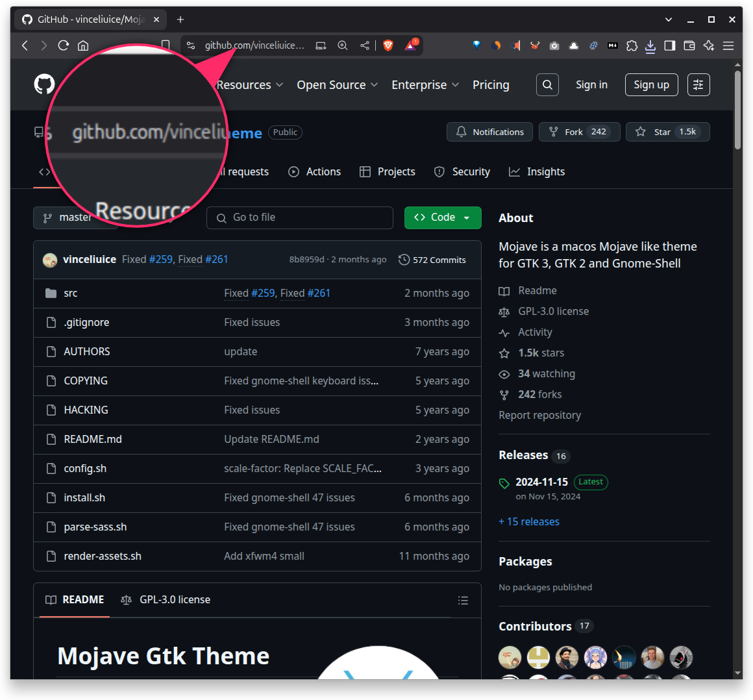Click the Sign in link
Image resolution: width=753 pixels, height=700 pixels.
591,85
